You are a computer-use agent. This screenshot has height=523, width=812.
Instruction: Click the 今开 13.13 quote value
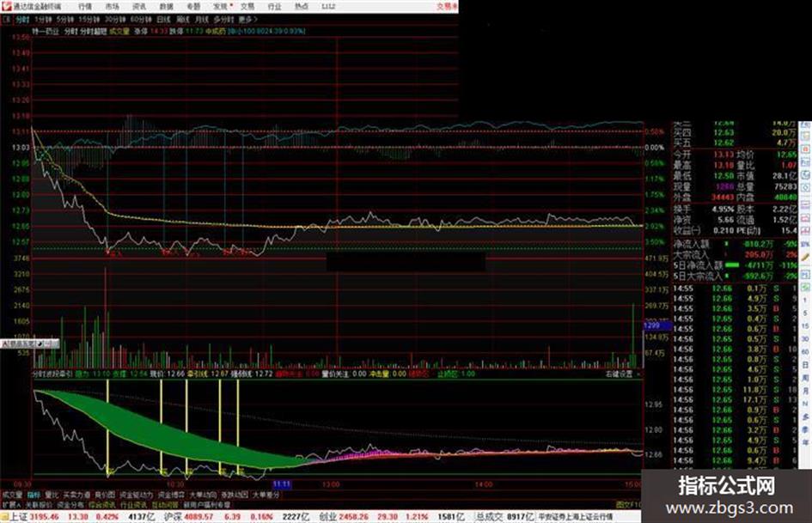coord(723,155)
